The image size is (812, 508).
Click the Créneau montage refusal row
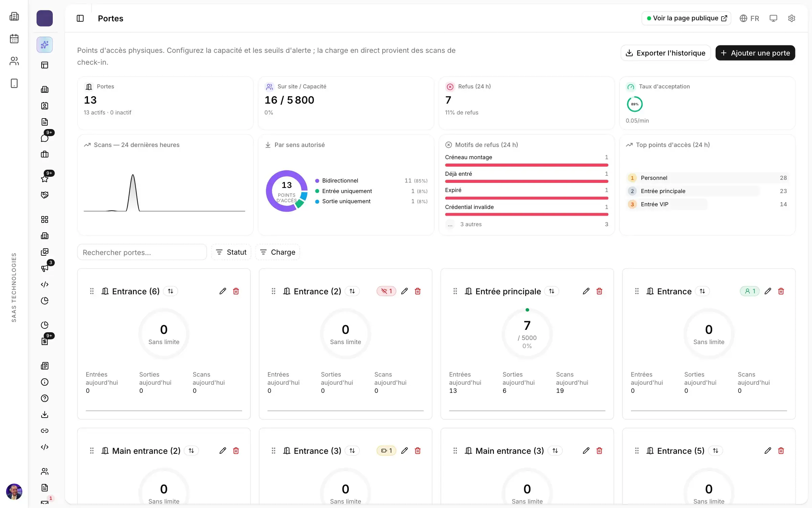(526, 161)
